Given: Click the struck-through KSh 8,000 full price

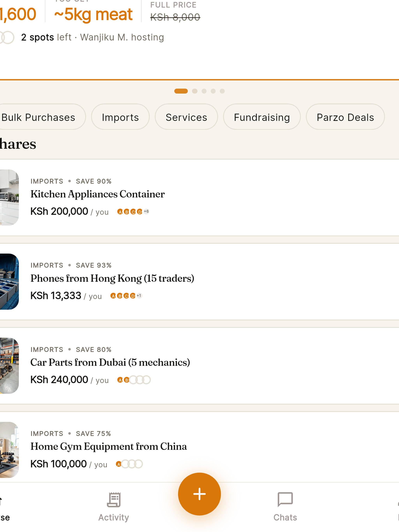Looking at the screenshot, I should click(x=175, y=17).
